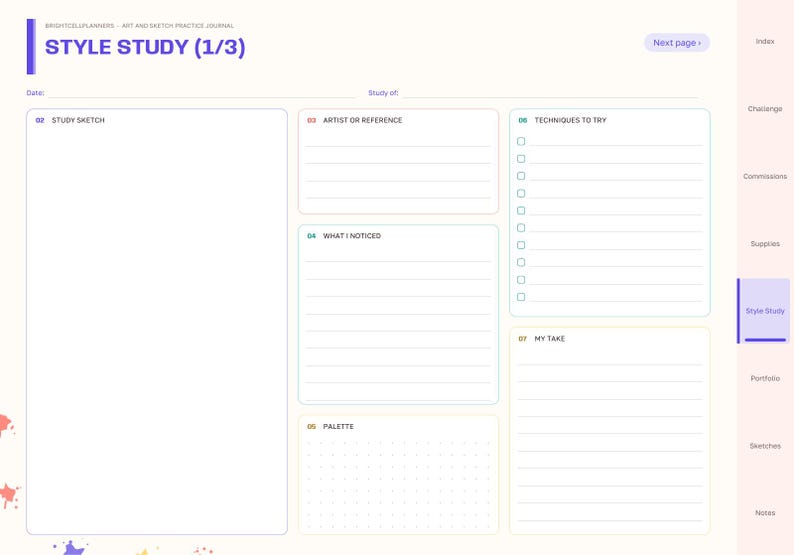Mark the eighth Techniques to Try checkbox

(x=521, y=262)
